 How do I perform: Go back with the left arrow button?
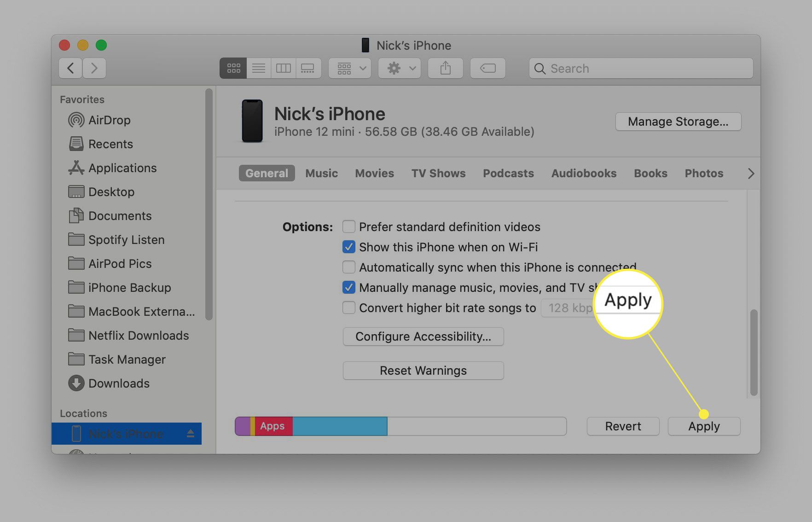(70, 68)
